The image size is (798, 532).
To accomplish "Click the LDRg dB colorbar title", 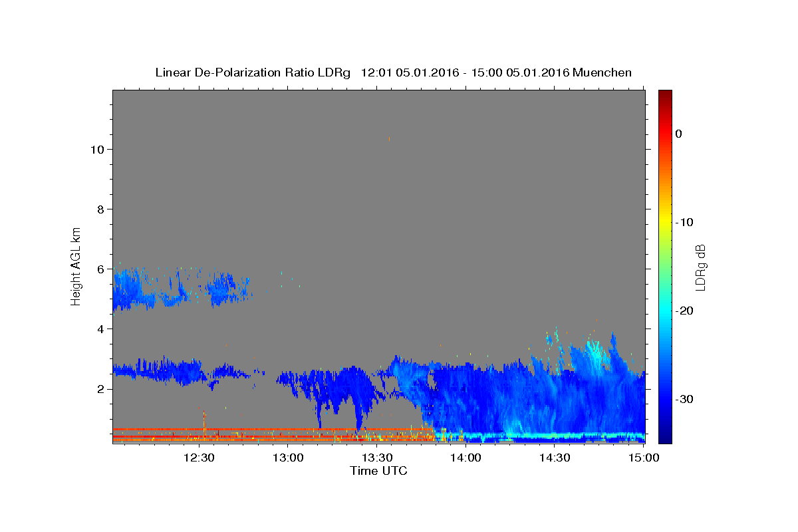I will point(700,266).
